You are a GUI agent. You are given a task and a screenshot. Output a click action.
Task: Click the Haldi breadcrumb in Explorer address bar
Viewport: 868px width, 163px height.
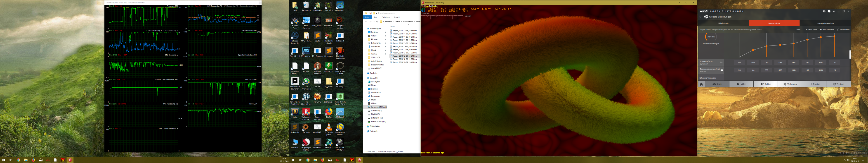[397, 22]
